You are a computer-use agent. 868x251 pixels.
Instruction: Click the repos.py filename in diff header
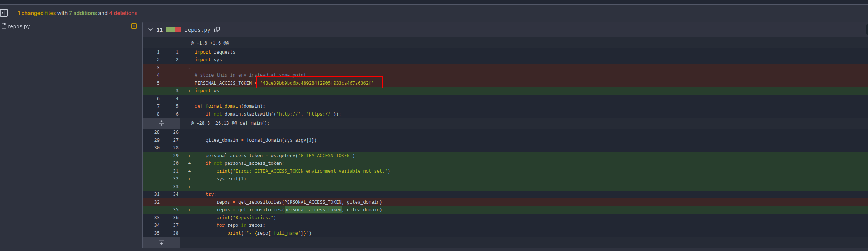coord(197,30)
